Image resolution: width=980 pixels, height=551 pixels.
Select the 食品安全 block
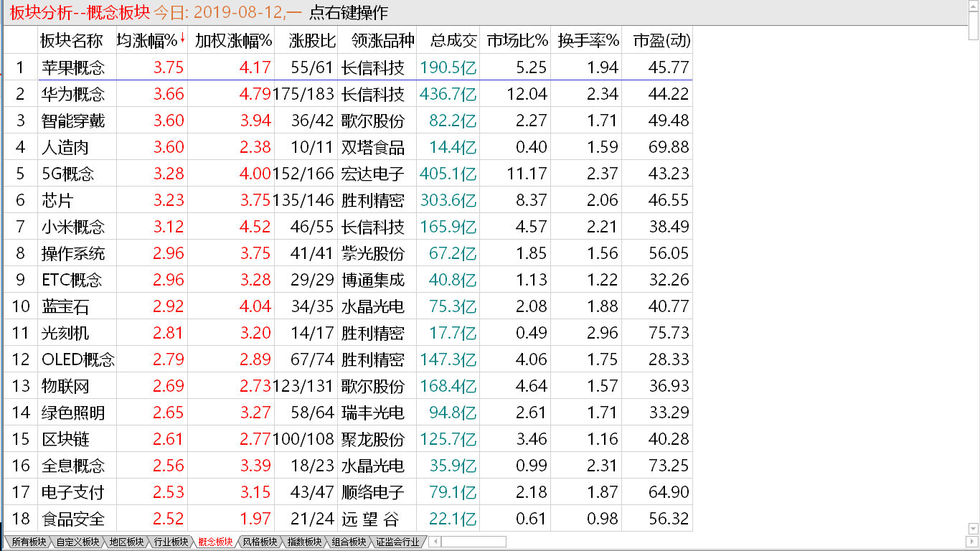point(72,519)
